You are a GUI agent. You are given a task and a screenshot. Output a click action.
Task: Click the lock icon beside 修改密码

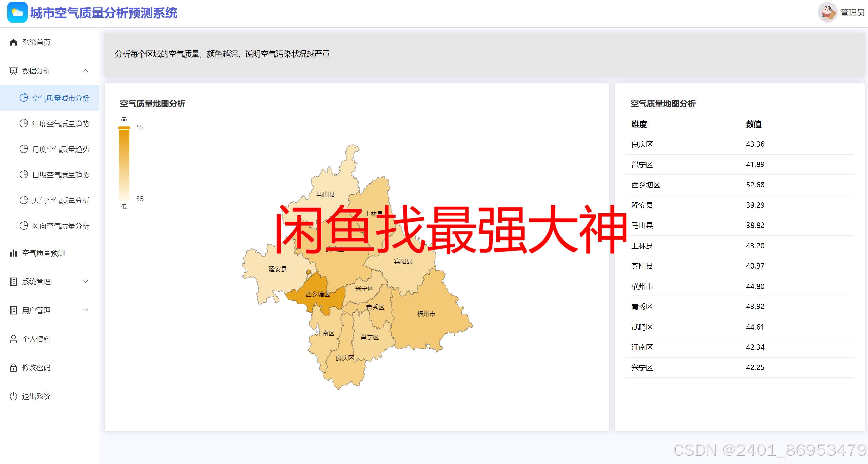coord(13,367)
